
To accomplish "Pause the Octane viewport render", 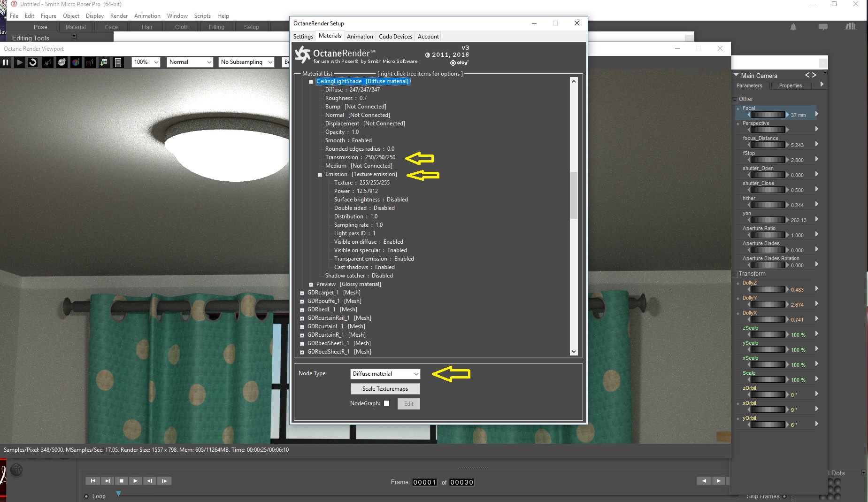I will click(6, 62).
